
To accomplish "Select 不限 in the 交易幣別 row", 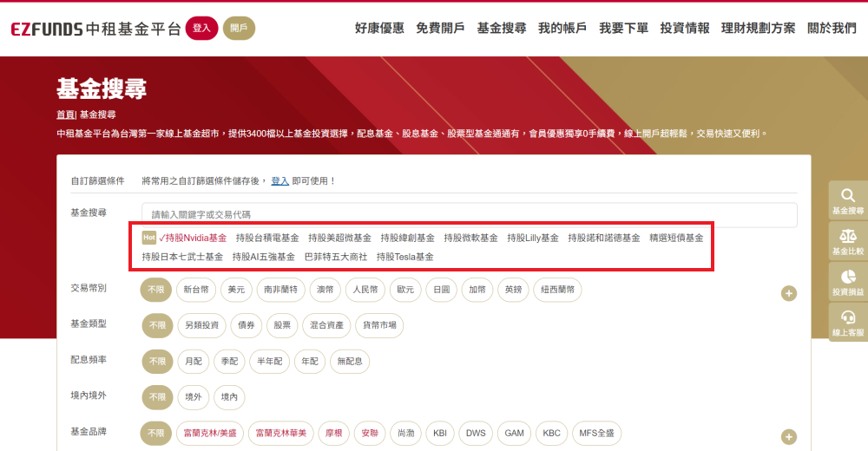I will pos(156,290).
